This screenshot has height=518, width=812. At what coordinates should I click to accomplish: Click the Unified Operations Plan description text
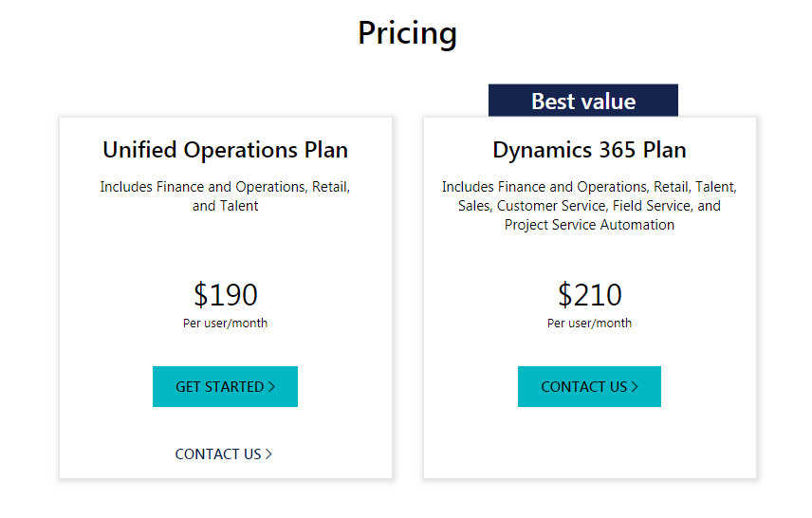pyautogui.click(x=225, y=195)
